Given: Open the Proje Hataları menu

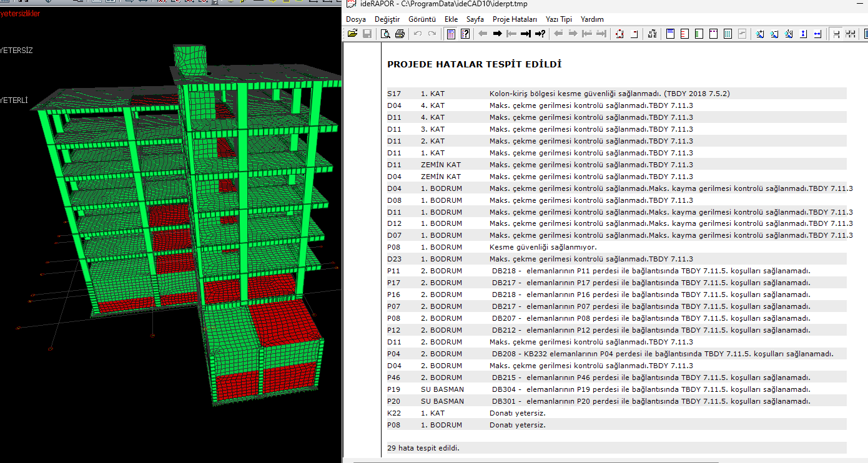Looking at the screenshot, I should click(x=515, y=19).
